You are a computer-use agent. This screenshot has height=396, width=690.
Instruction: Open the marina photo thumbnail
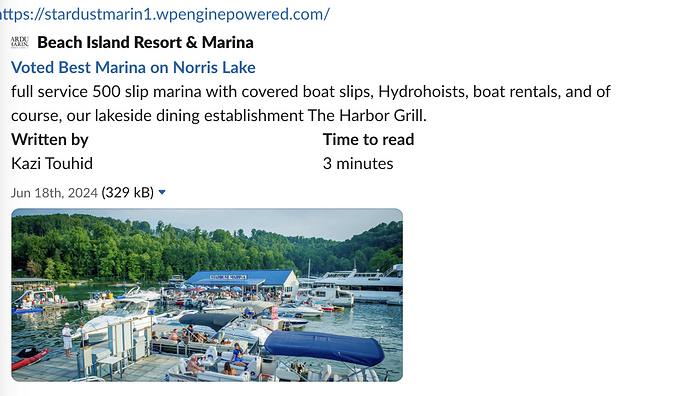tap(207, 295)
